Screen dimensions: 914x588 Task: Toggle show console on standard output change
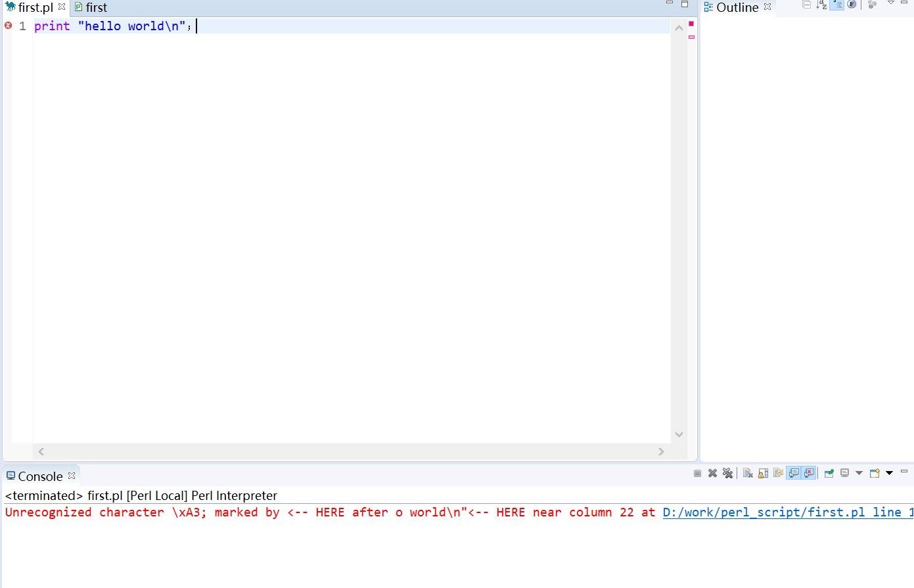click(x=794, y=473)
